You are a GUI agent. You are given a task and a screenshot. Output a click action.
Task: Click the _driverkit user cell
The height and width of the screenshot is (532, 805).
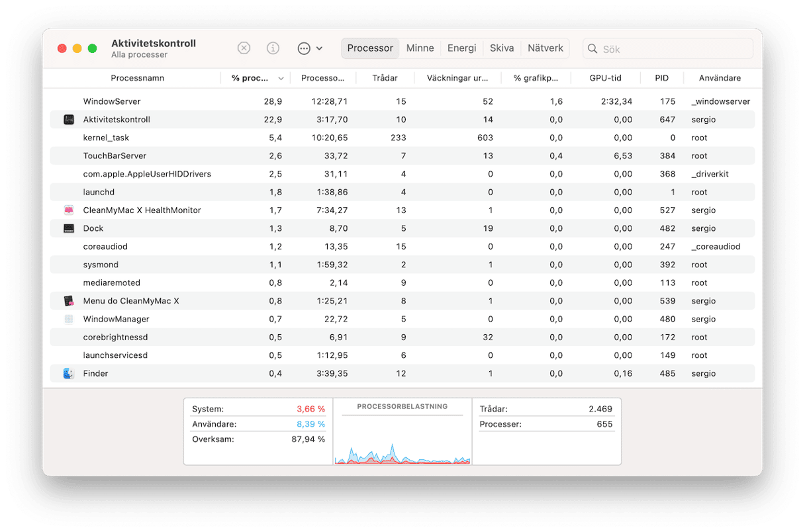(710, 174)
